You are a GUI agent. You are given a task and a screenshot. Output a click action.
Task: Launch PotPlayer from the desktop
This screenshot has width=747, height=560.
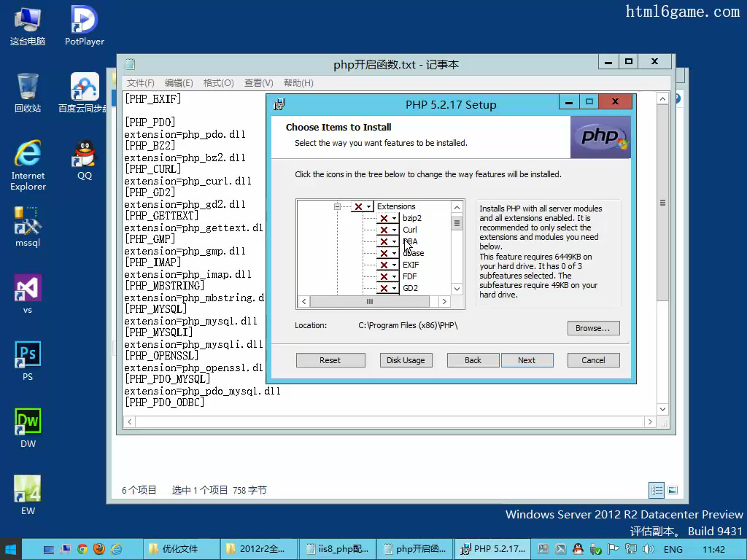pos(85,27)
